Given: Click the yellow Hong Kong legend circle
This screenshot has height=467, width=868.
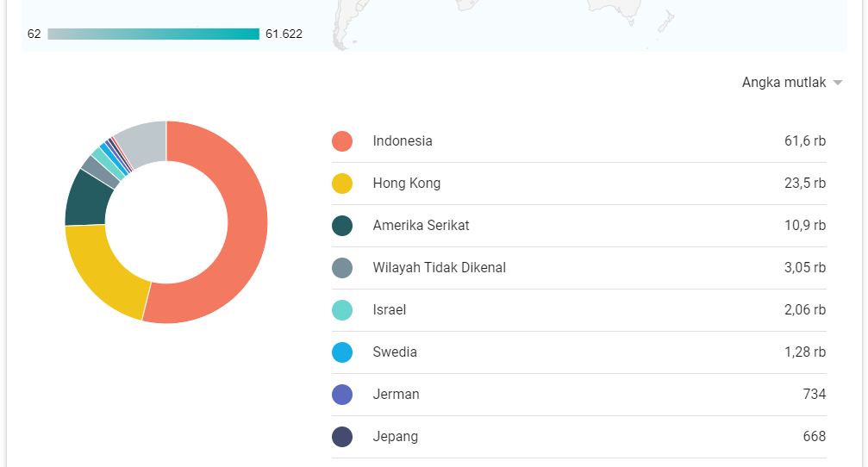Looking at the screenshot, I should [x=342, y=184].
